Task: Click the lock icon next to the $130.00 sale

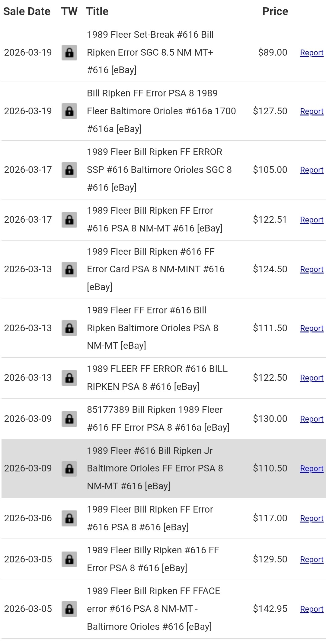Action: pos(69,419)
